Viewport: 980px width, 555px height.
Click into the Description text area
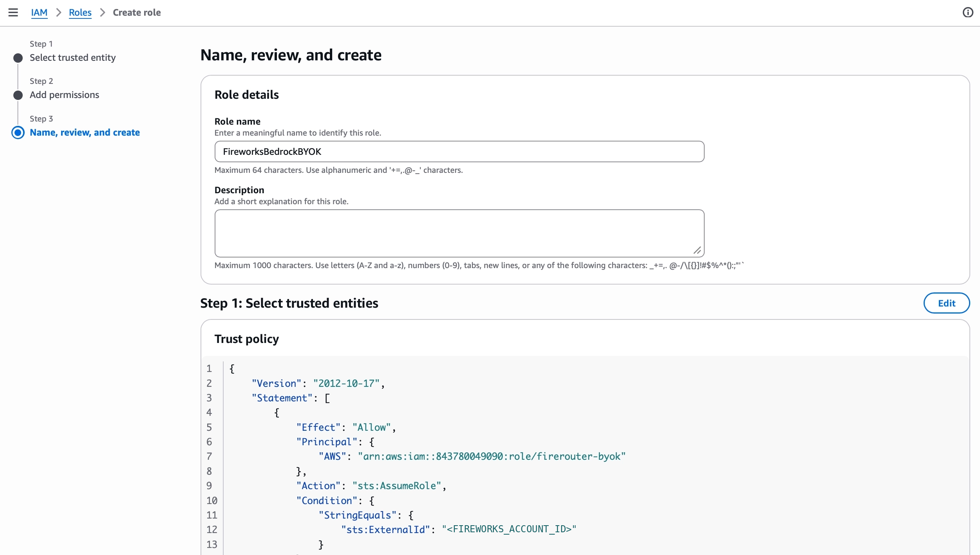coord(459,233)
